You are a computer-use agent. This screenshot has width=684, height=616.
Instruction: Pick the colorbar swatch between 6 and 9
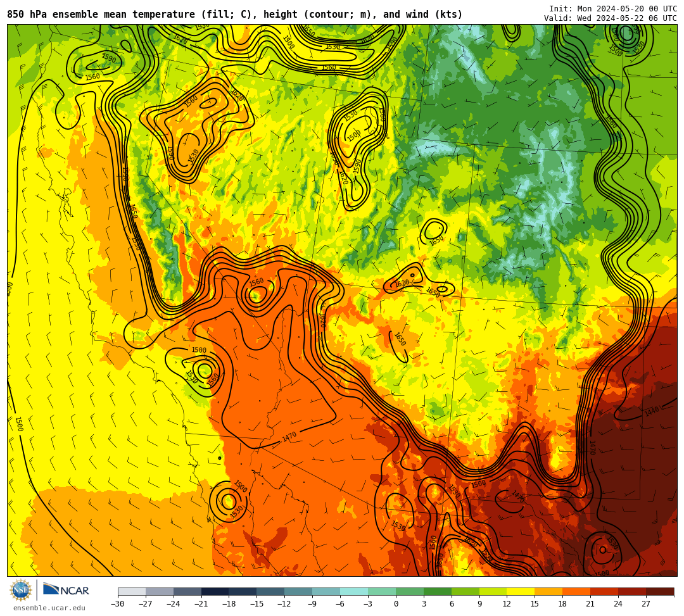click(465, 591)
